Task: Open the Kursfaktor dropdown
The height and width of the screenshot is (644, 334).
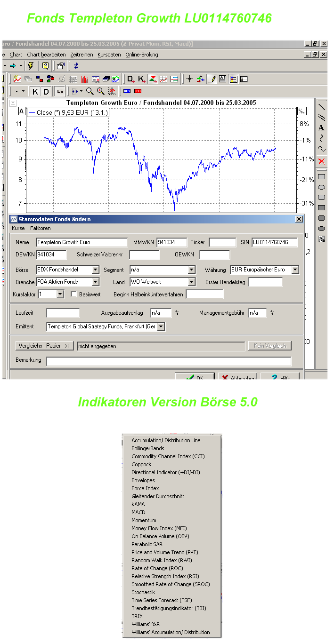Action: tap(60, 294)
